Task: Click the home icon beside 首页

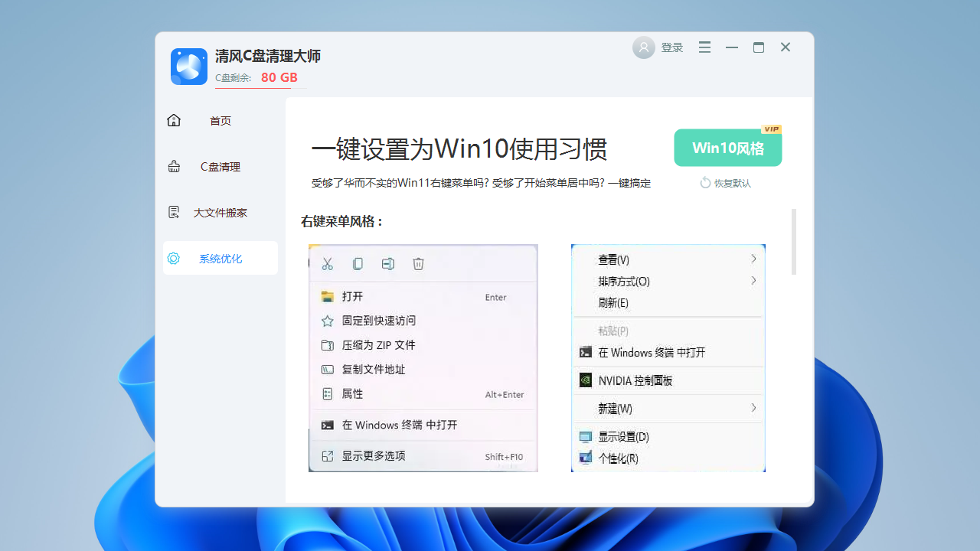Action: tap(174, 120)
